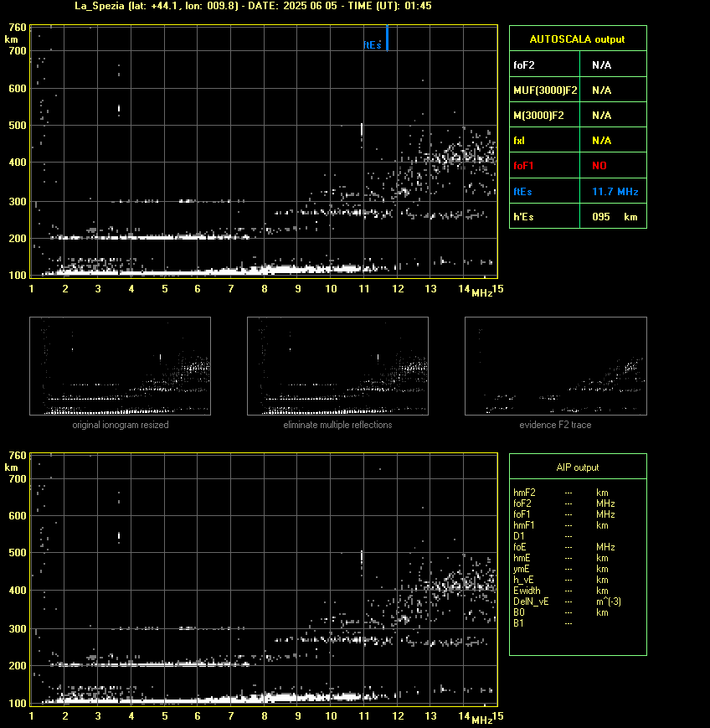Select the red foF1 label in AUTOSCALA table

pyautogui.click(x=523, y=166)
